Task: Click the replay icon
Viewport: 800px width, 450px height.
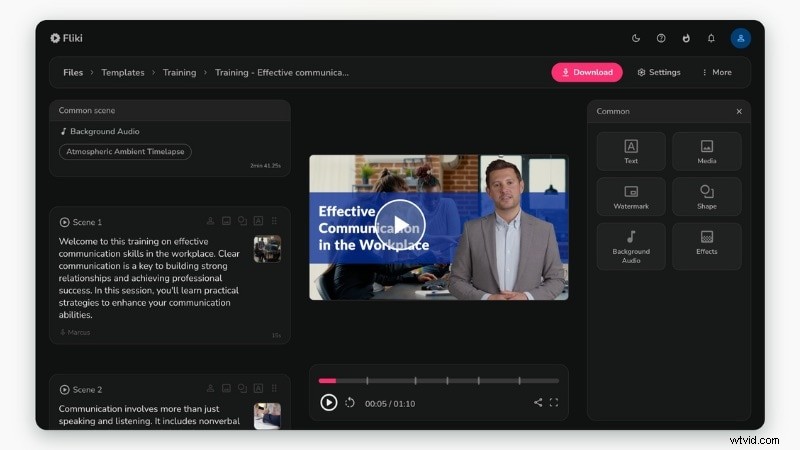Action: click(349, 403)
